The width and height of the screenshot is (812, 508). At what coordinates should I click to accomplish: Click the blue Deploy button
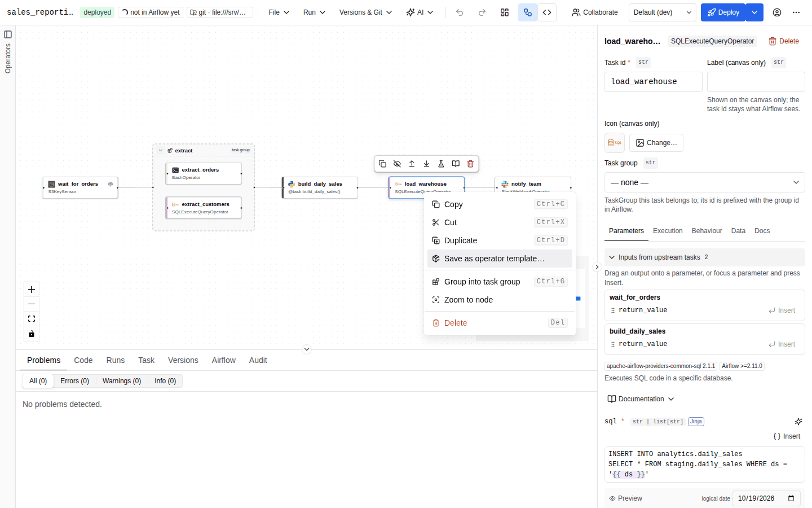723,12
